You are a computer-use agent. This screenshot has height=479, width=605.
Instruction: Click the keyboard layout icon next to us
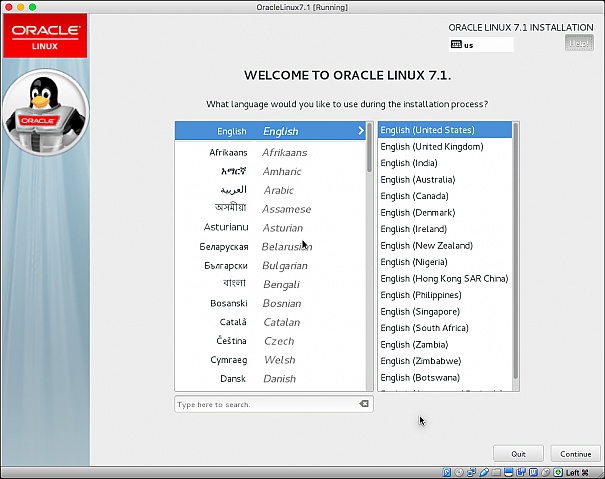click(456, 44)
